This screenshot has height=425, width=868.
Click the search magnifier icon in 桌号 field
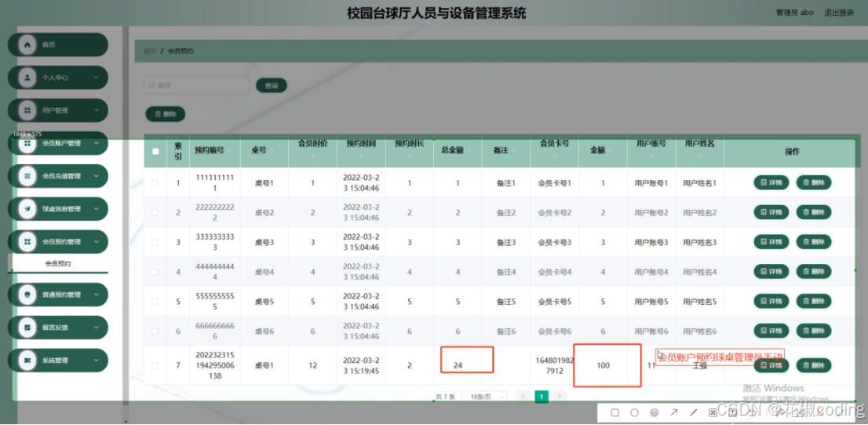(x=151, y=86)
